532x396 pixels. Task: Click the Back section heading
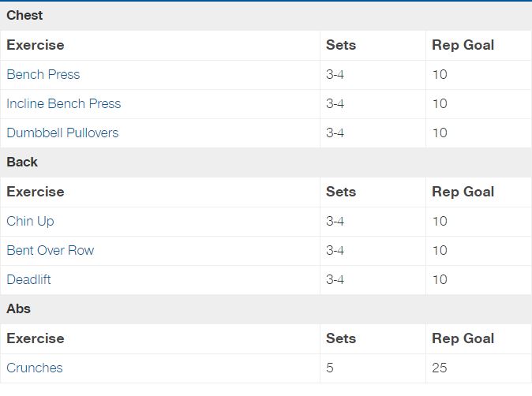(22, 162)
